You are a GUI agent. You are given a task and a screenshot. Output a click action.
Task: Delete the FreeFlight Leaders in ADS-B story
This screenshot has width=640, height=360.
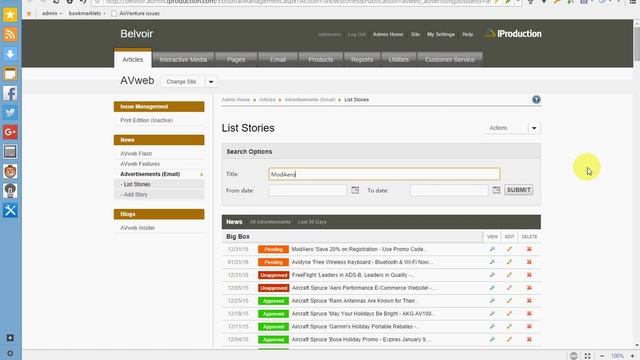click(529, 275)
